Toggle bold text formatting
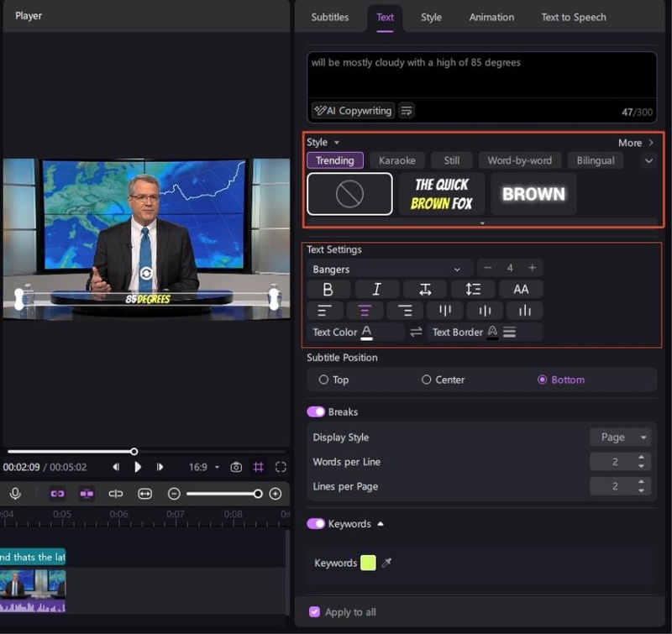Screen dimensions: 672x634 coord(328,290)
